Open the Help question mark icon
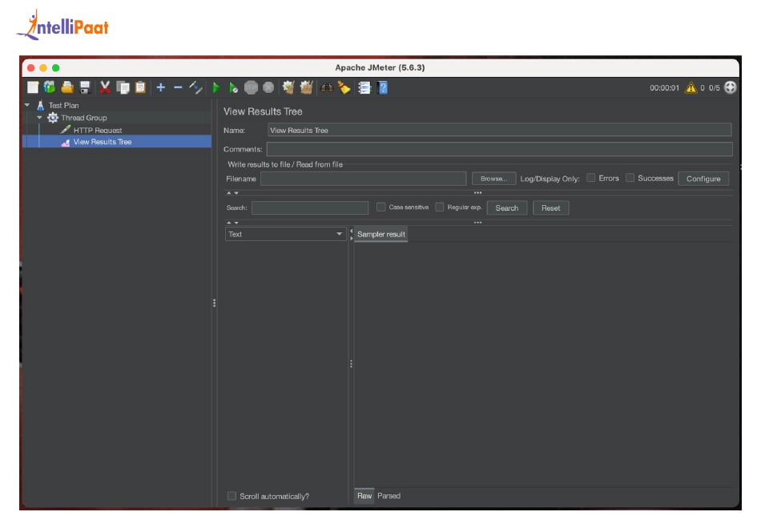This screenshot has height=532, width=761. tap(382, 87)
